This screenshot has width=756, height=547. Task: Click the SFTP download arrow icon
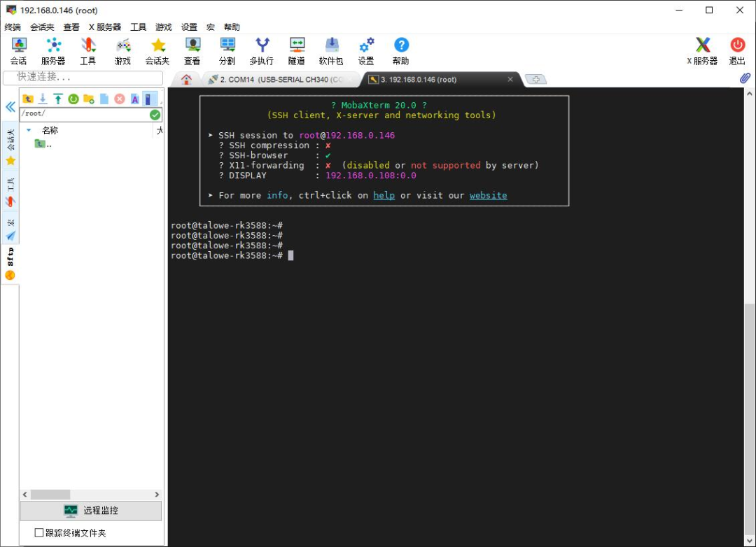(43, 99)
